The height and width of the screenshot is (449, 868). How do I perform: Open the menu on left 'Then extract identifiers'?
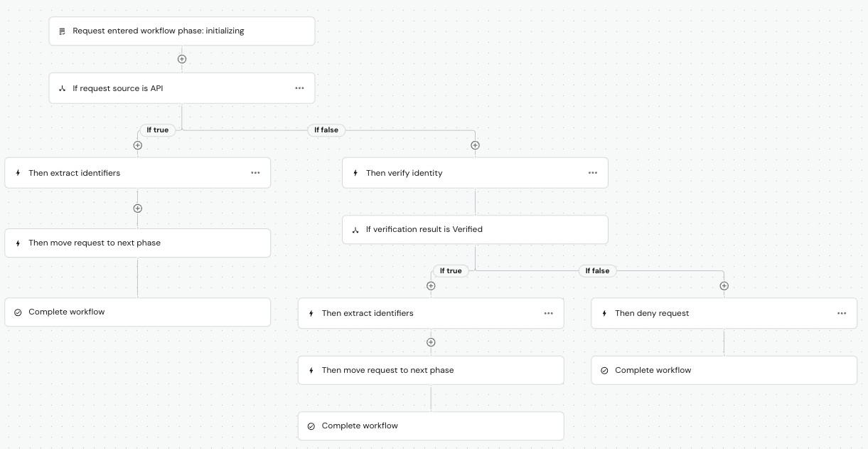255,172
